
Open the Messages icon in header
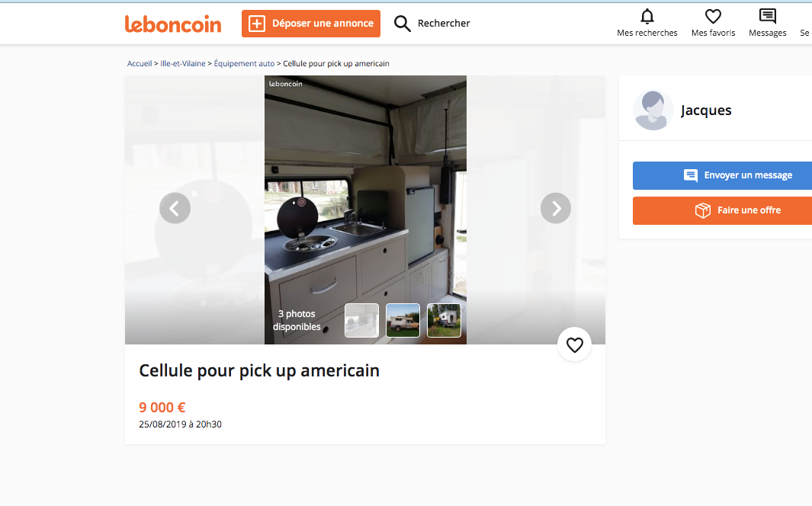click(767, 17)
